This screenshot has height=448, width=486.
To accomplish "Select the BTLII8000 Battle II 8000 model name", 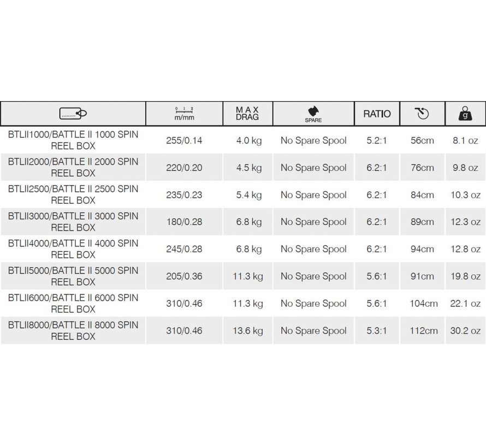I will pyautogui.click(x=73, y=331).
